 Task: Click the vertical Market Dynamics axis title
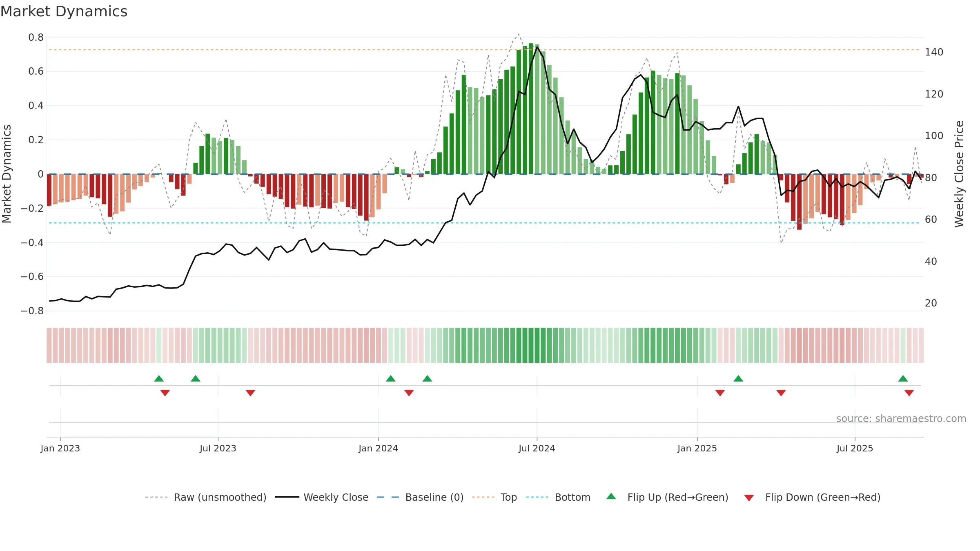pyautogui.click(x=7, y=174)
